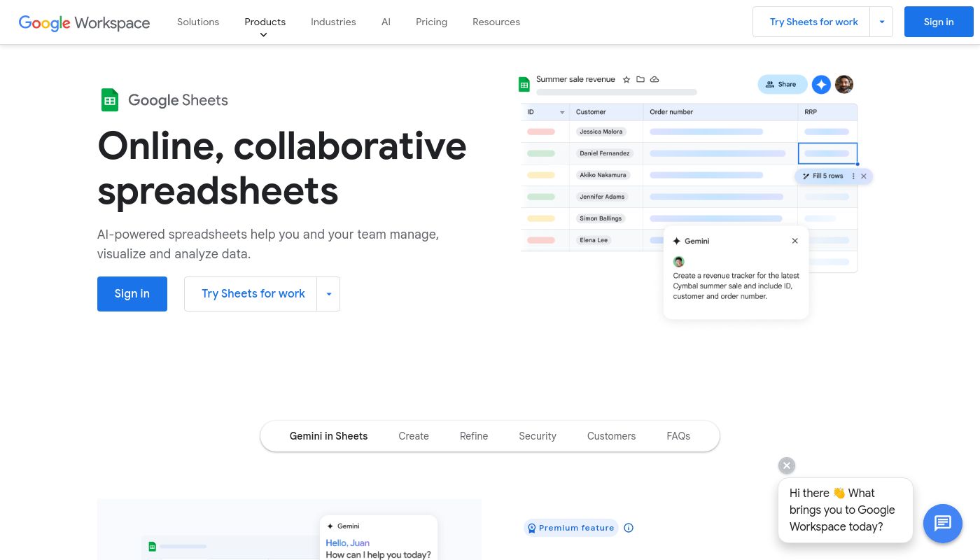The width and height of the screenshot is (980, 560).
Task: Open the Fill 5 rows more options menu
Action: [x=853, y=176]
